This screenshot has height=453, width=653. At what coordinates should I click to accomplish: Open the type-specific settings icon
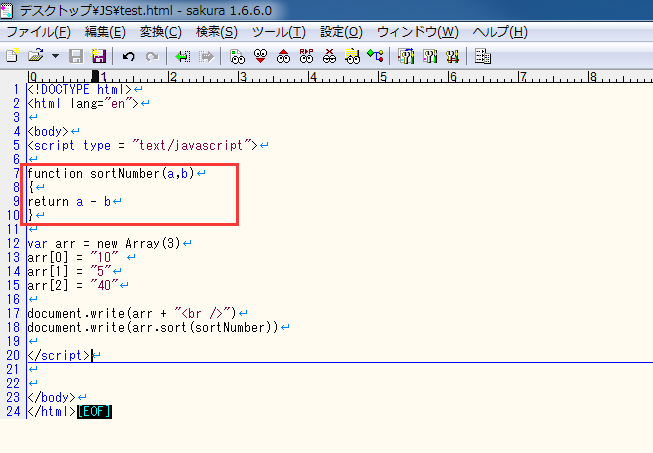coord(429,56)
